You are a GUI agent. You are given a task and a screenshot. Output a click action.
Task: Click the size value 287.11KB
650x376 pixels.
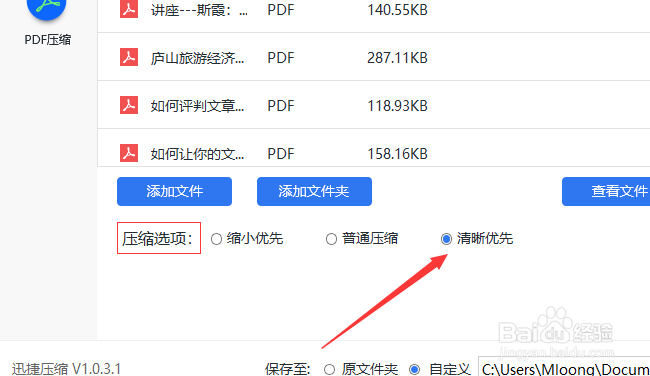coord(397,58)
